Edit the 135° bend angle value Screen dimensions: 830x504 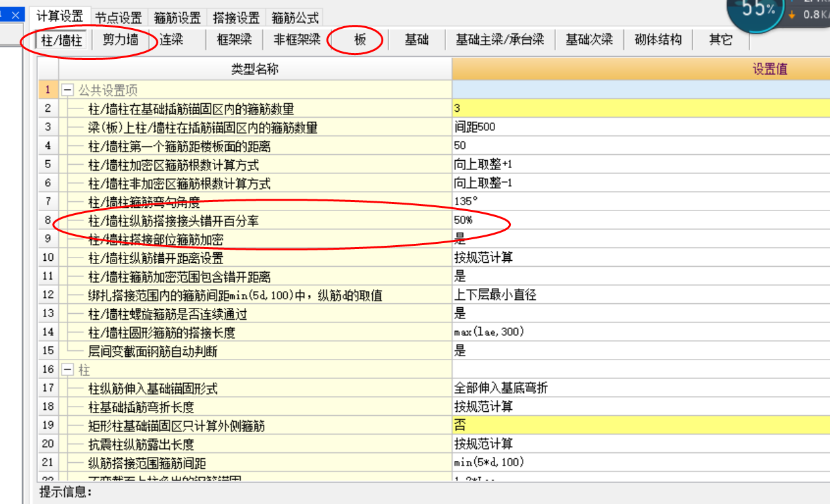click(x=641, y=202)
